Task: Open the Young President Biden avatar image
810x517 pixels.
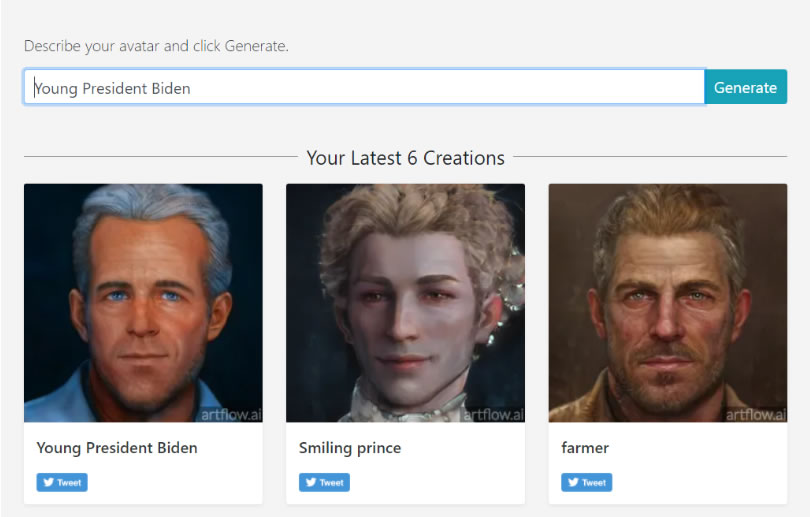Action: tap(143, 302)
